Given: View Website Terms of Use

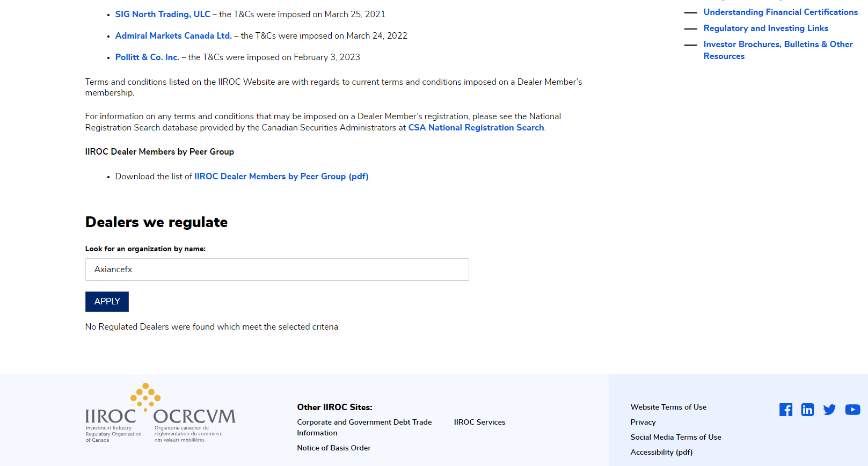Looking at the screenshot, I should pyautogui.click(x=668, y=407).
